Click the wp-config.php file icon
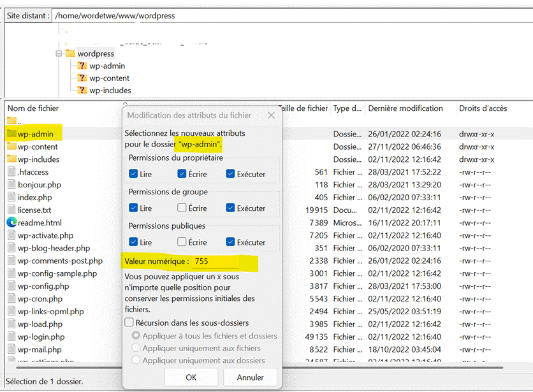Viewport: 533px width, 392px height. click(11, 286)
